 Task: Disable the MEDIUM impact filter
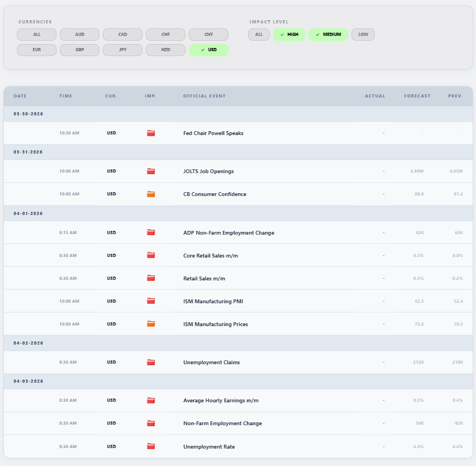[328, 34]
